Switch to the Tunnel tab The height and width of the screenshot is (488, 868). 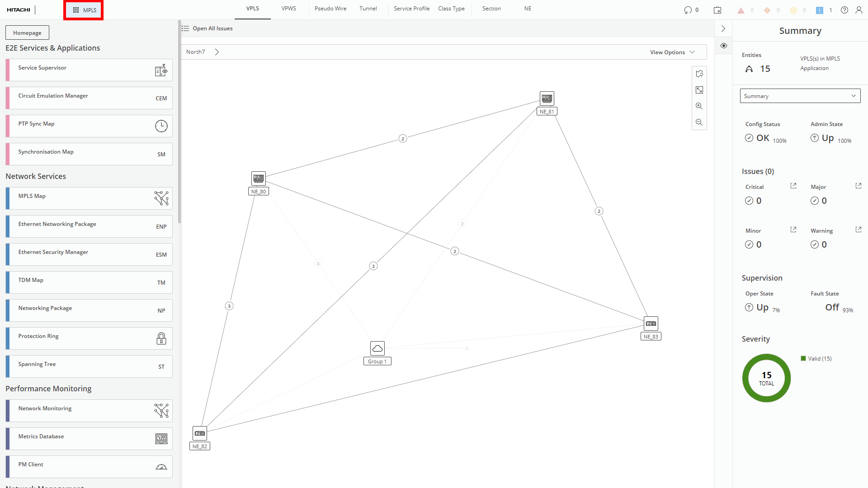[368, 9]
